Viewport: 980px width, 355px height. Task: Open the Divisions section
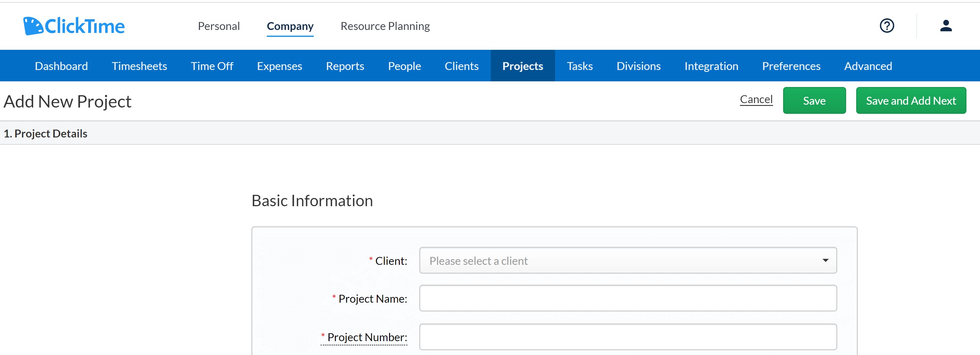tap(638, 66)
